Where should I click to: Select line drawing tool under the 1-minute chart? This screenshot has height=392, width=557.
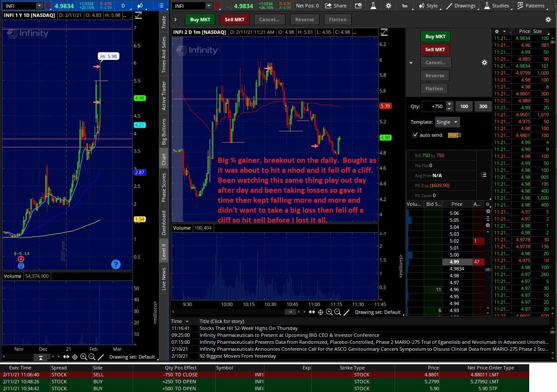click(x=346, y=312)
